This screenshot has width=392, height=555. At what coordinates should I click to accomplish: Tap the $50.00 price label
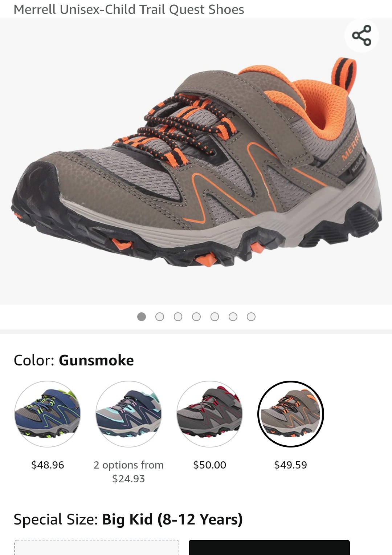[x=209, y=465]
